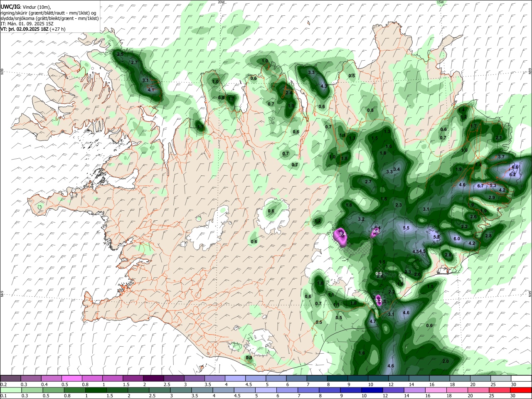This screenshot has width=532, height=399.
Task: Click 'VT: þri. 02.09.2025 18Z (+27 h)' text
Action: click(33, 29)
